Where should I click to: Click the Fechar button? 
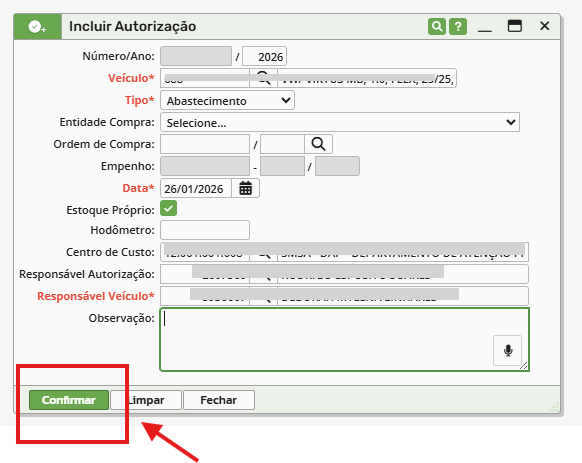219,400
